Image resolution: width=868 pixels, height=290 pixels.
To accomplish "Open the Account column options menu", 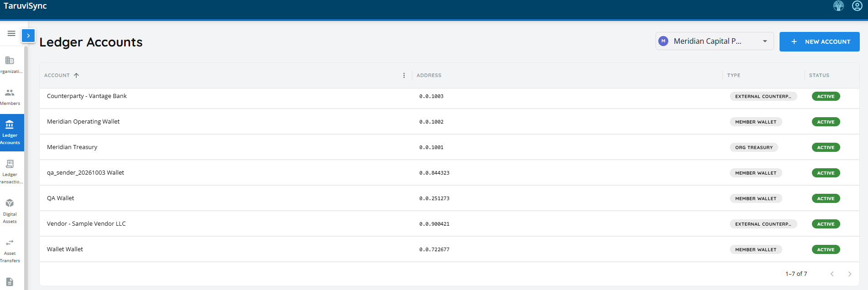I will (404, 75).
